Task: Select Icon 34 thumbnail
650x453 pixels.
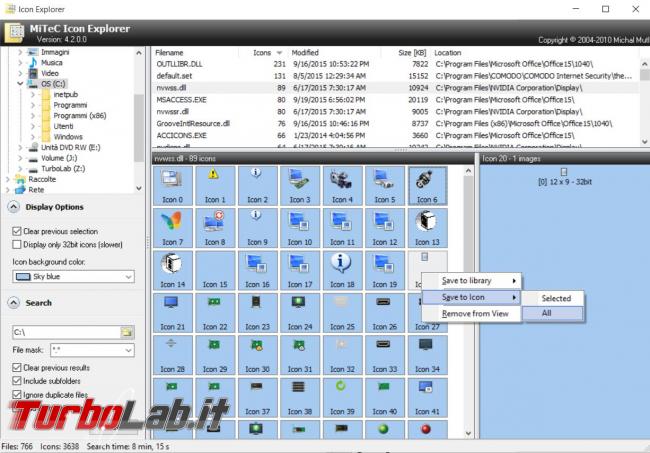Action: click(427, 355)
